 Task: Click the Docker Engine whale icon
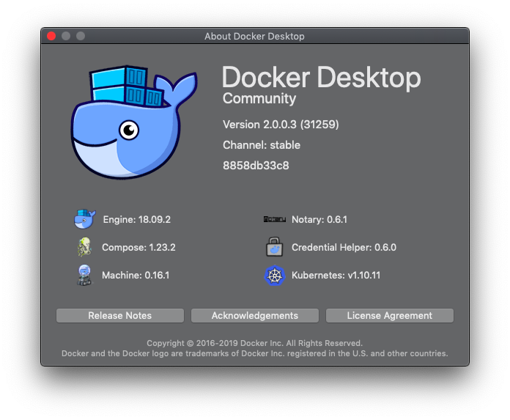tap(85, 219)
